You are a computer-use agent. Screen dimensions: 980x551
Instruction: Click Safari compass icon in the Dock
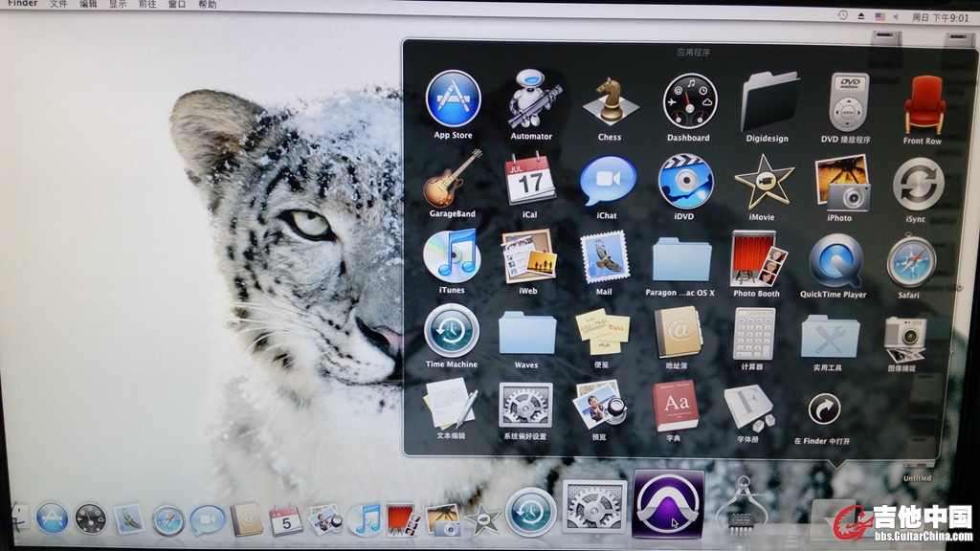(168, 519)
